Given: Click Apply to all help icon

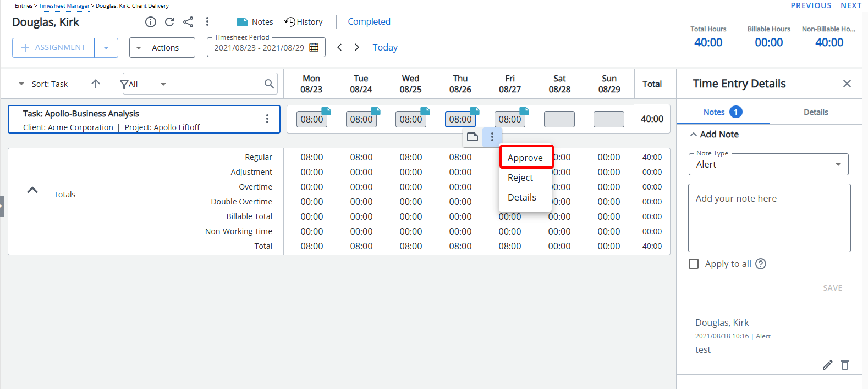Looking at the screenshot, I should [761, 264].
